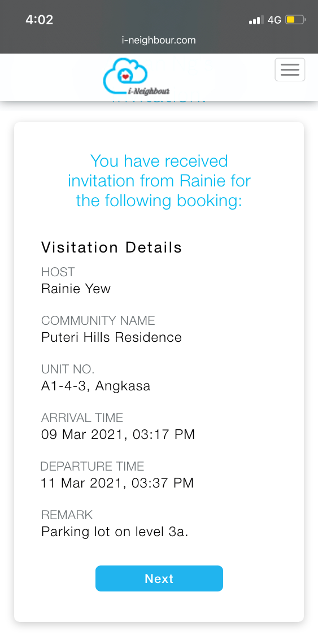The height and width of the screenshot is (644, 318).
Task: Tap departure time 11 Mar 2021
Action: (117, 483)
